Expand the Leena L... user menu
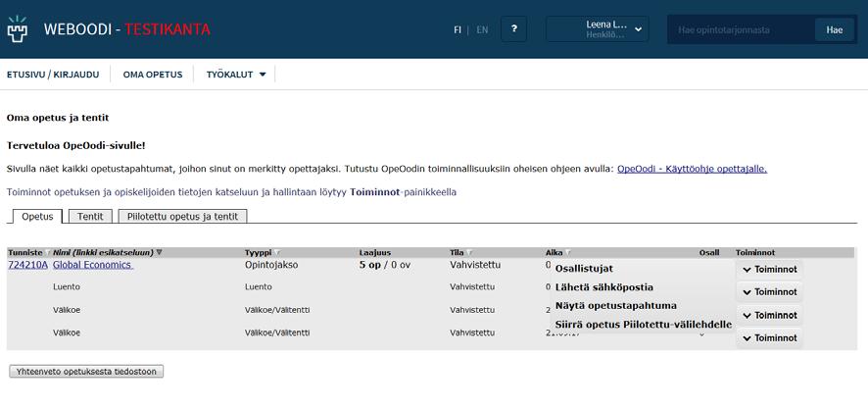 coord(598,29)
